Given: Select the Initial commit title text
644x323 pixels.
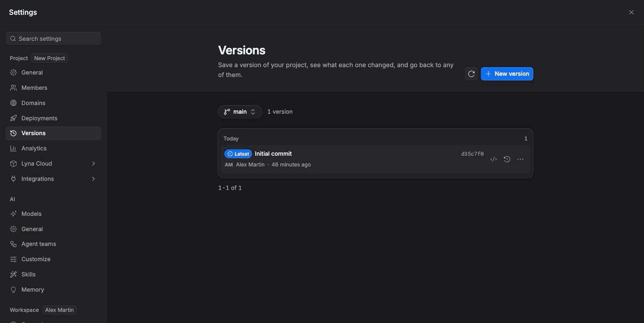Looking at the screenshot, I should 273,154.
